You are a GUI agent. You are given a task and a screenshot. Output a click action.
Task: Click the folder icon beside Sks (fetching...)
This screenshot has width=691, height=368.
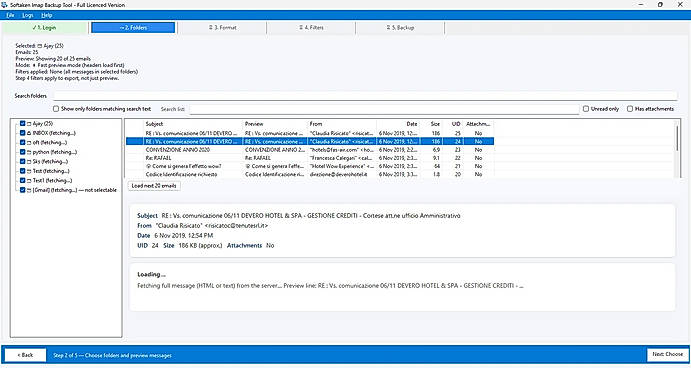pyautogui.click(x=29, y=162)
